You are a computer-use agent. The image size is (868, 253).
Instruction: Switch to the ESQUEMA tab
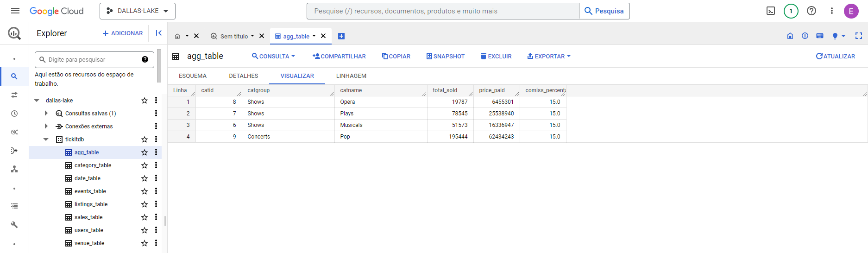click(193, 76)
